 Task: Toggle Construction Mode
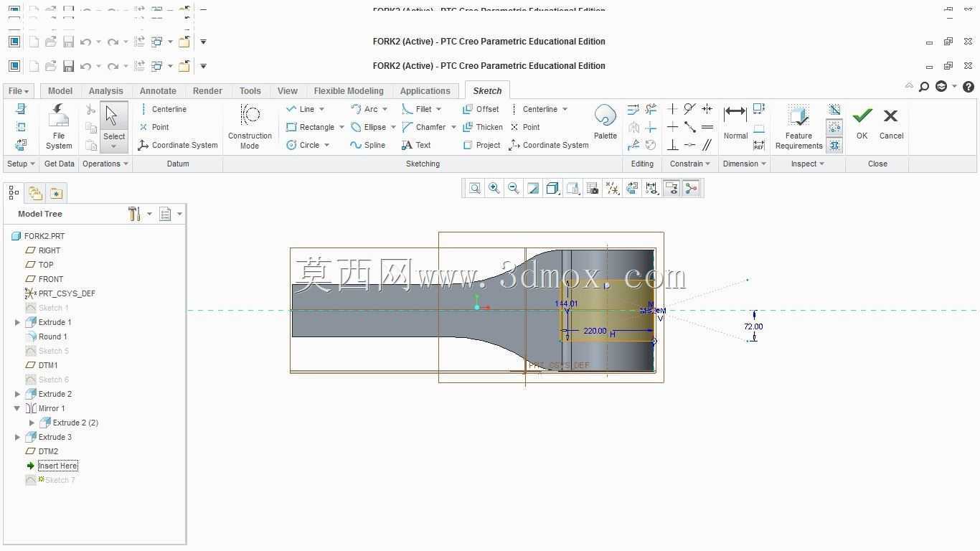pyautogui.click(x=250, y=126)
